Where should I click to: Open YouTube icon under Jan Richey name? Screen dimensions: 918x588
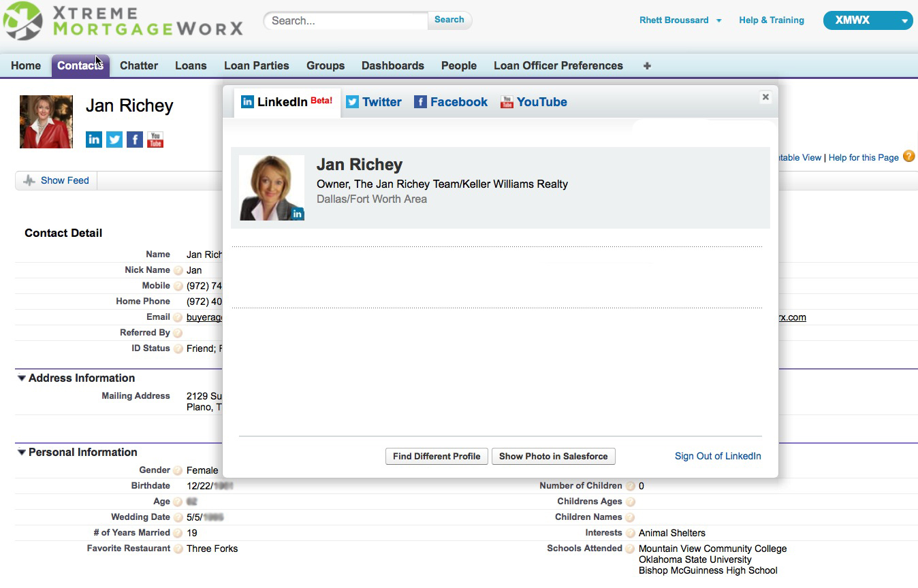point(155,140)
